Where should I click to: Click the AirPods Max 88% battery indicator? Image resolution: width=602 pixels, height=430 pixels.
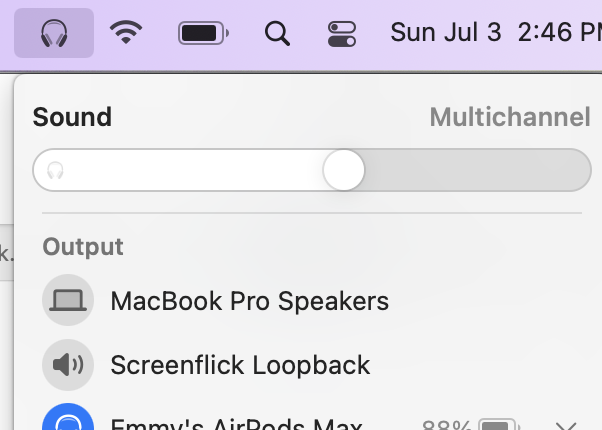pyautogui.click(x=468, y=425)
